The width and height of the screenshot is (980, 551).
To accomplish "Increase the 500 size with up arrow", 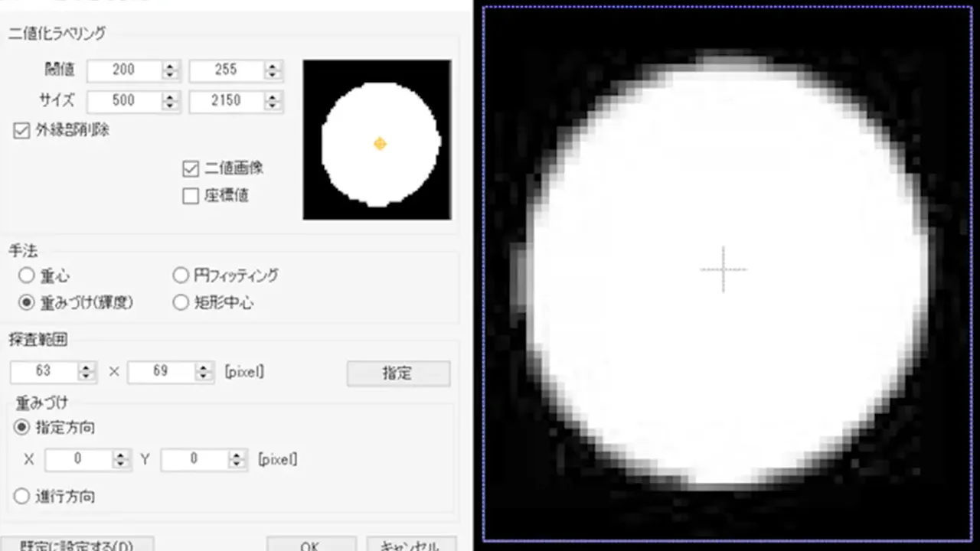I will [x=170, y=97].
